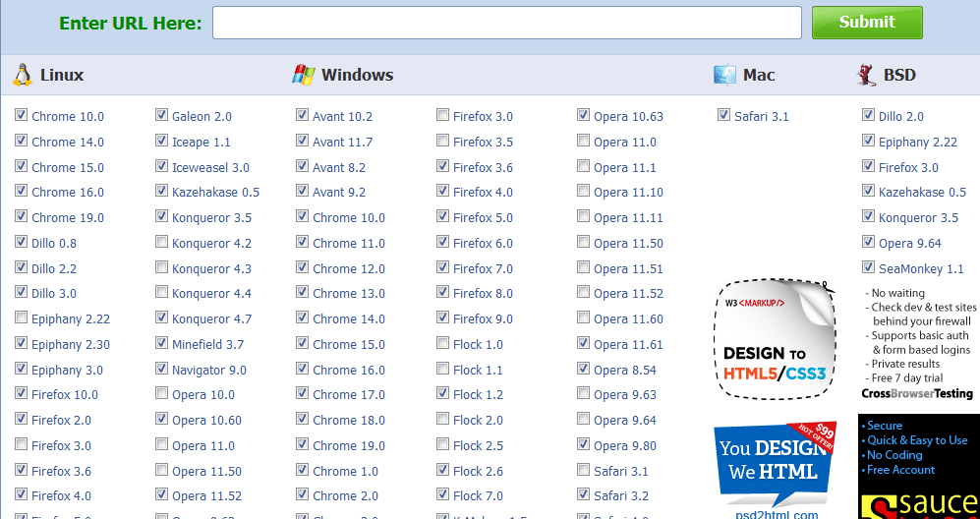The image size is (980, 519).
Task: Enable the Windows Firefox 3.0 checkbox
Action: [443, 115]
